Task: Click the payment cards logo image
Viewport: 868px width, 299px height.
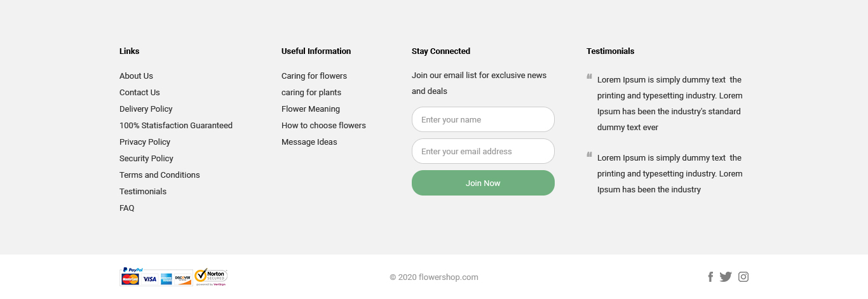Action: click(x=156, y=277)
